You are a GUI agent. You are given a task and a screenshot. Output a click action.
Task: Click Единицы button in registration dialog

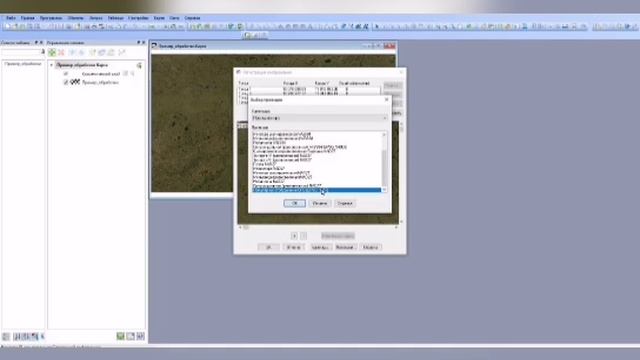coord(320,247)
